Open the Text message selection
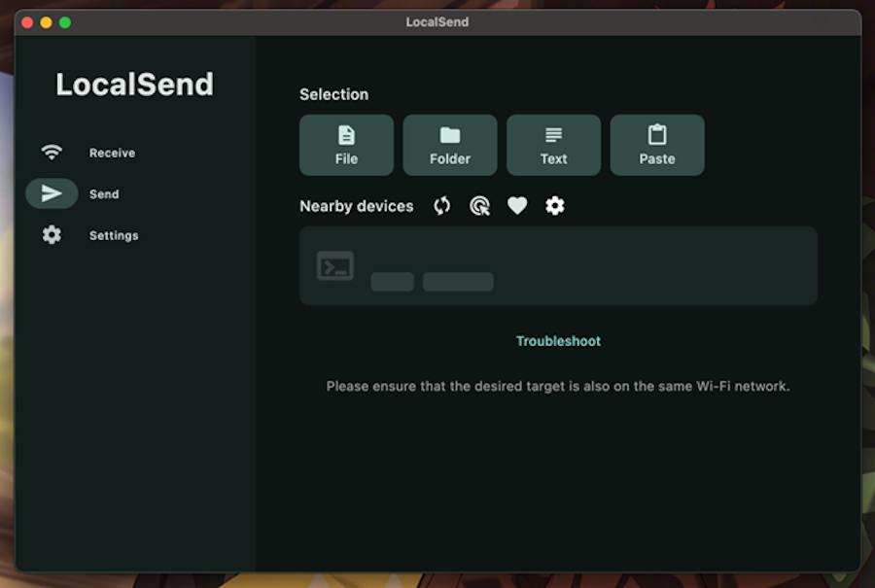 point(553,145)
